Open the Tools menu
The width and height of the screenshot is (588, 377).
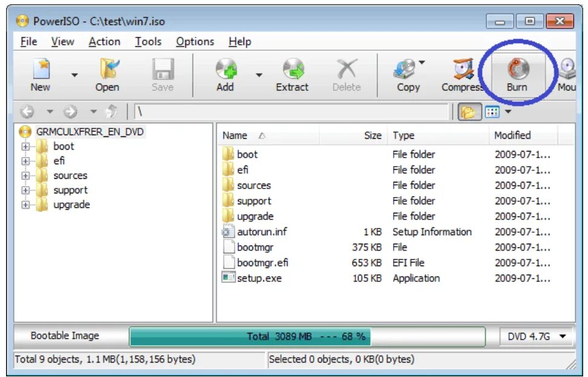148,41
